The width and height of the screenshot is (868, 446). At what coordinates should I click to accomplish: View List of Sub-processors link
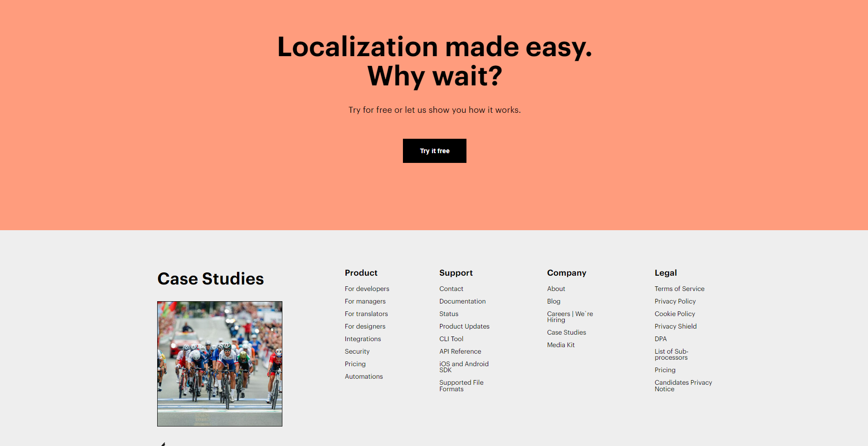tap(671, 354)
